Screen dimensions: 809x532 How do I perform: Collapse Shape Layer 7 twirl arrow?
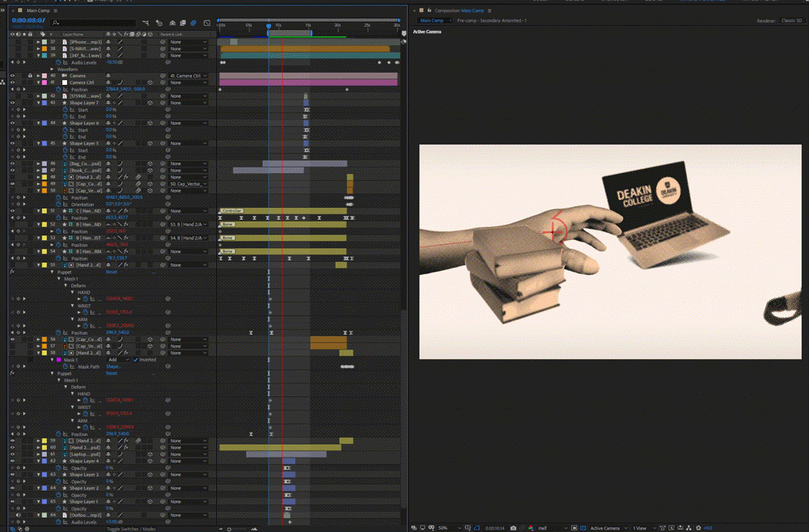tap(38, 103)
